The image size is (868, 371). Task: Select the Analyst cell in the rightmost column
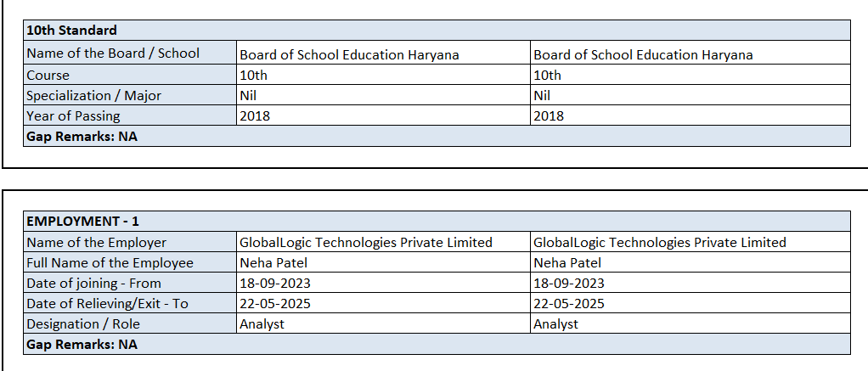point(555,323)
